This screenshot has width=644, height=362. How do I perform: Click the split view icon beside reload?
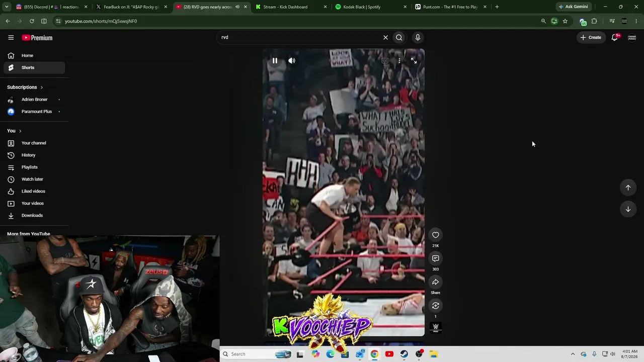pyautogui.click(x=44, y=21)
